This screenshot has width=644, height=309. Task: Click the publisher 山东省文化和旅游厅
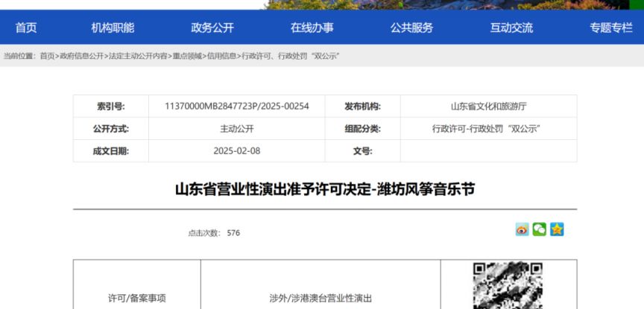coord(489,106)
